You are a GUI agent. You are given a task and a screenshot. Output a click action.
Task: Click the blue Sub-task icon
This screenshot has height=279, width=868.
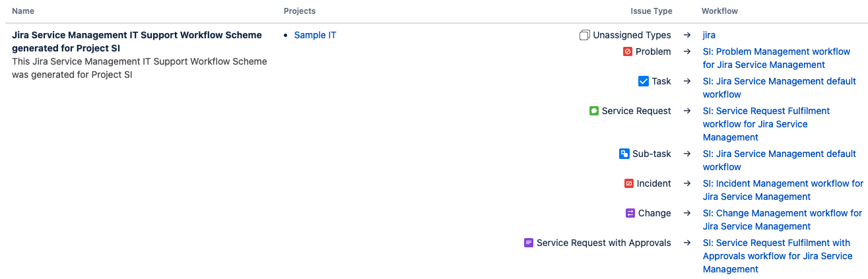tap(624, 154)
